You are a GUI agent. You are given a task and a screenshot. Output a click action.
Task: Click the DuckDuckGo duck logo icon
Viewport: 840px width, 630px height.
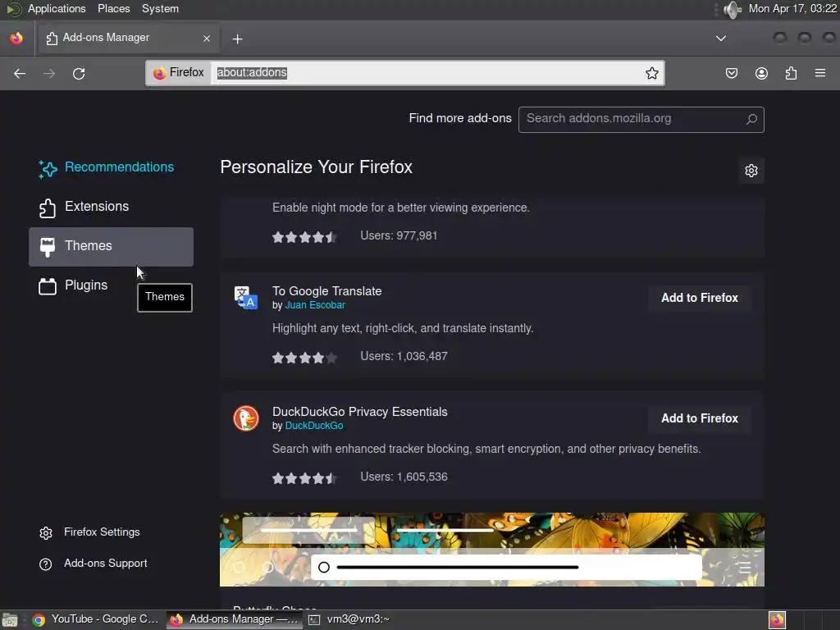coord(246,418)
